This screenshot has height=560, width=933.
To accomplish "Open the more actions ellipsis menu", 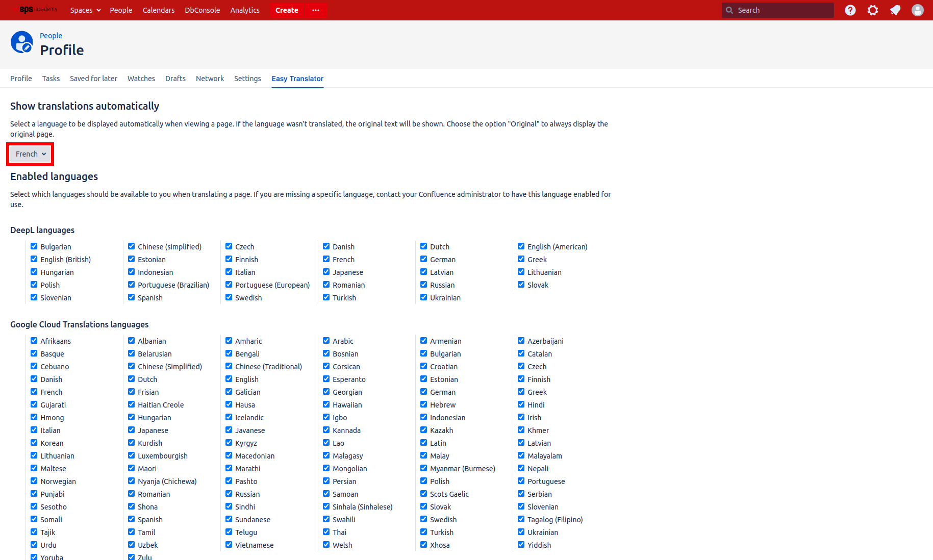I will tap(315, 10).
